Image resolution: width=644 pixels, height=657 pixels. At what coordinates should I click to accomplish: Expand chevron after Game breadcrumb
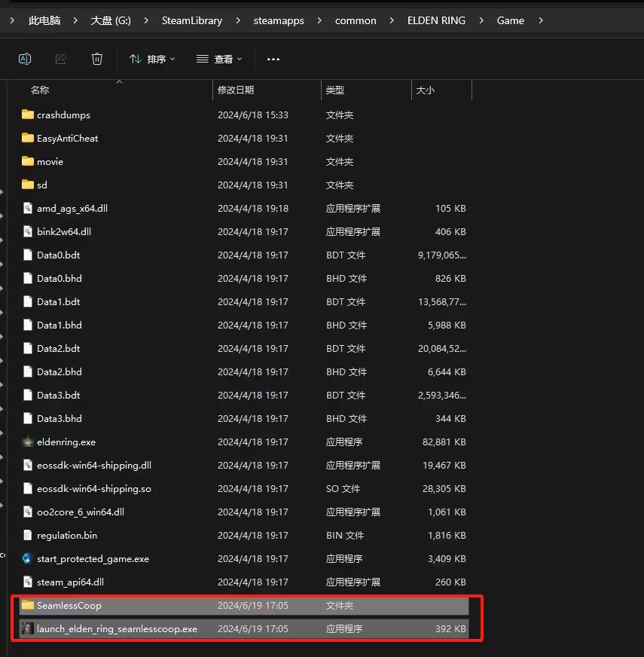coord(541,20)
